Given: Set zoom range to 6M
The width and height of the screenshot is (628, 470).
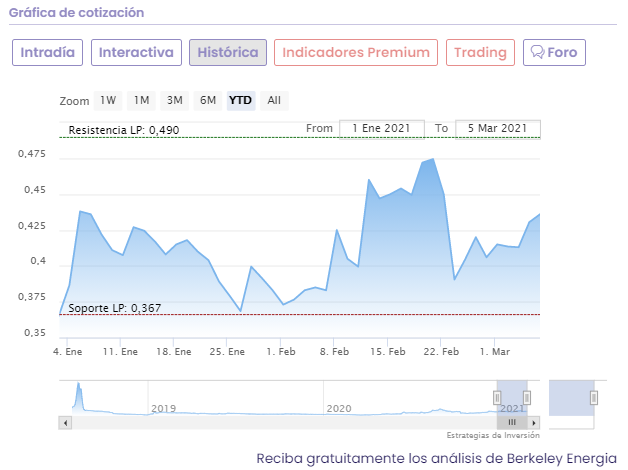Looking at the screenshot, I should click(208, 100).
